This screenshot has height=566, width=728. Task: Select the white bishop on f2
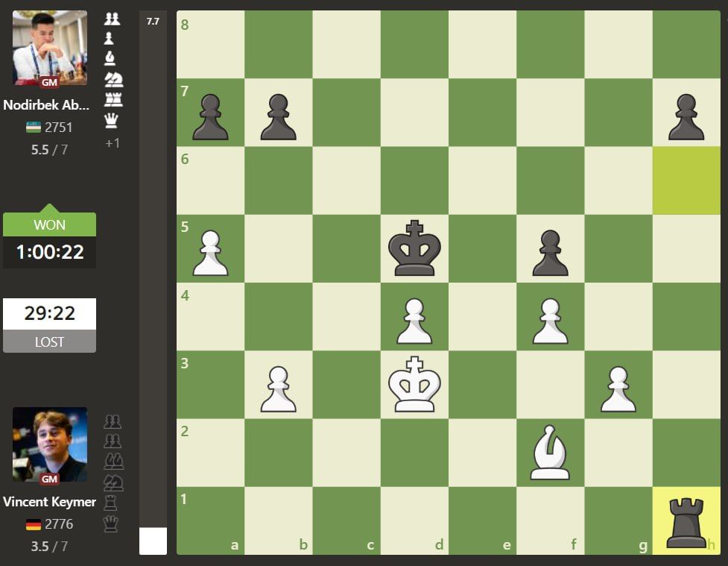(550, 453)
